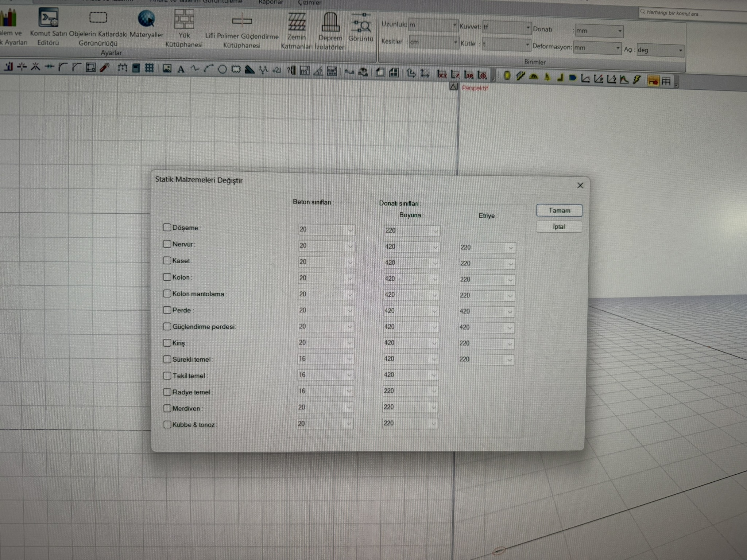Open the Açı unit dropdown
Screen dimensions: 747x560
[660, 50]
